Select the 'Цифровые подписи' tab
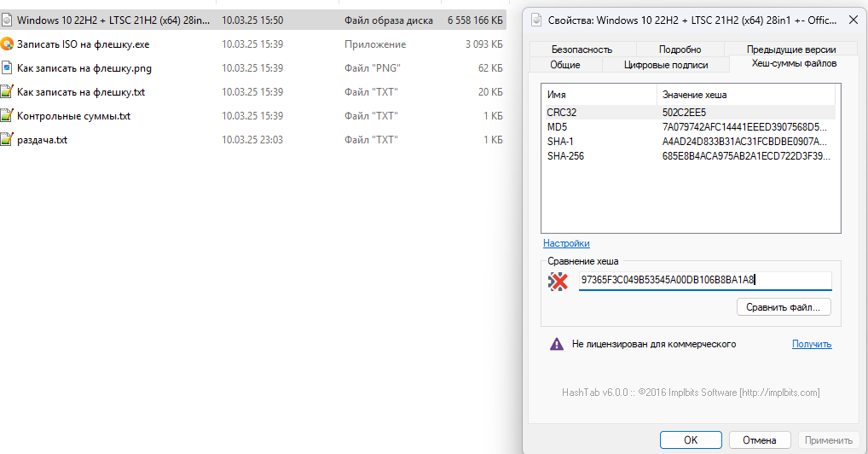Screen dimensions: 868x454 click(666, 64)
